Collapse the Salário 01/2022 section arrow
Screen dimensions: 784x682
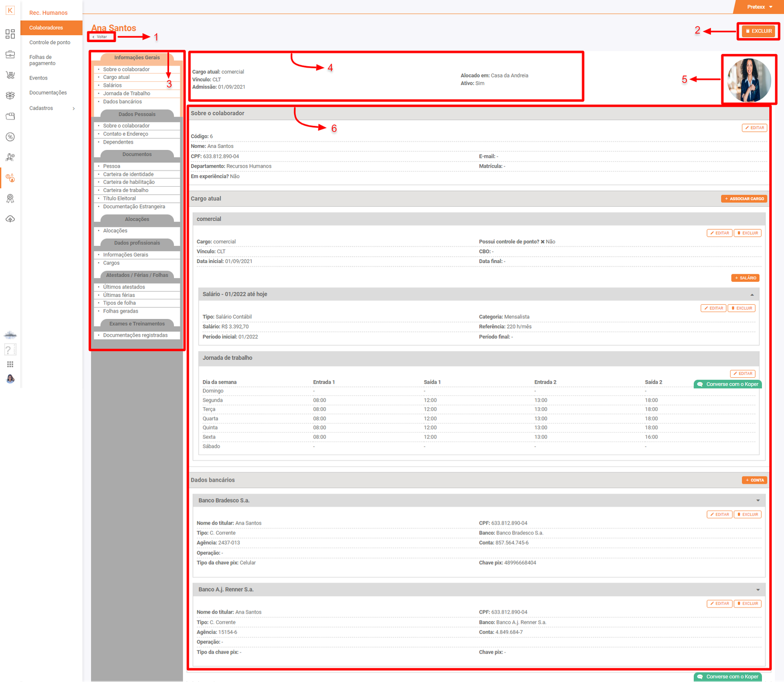coord(752,294)
